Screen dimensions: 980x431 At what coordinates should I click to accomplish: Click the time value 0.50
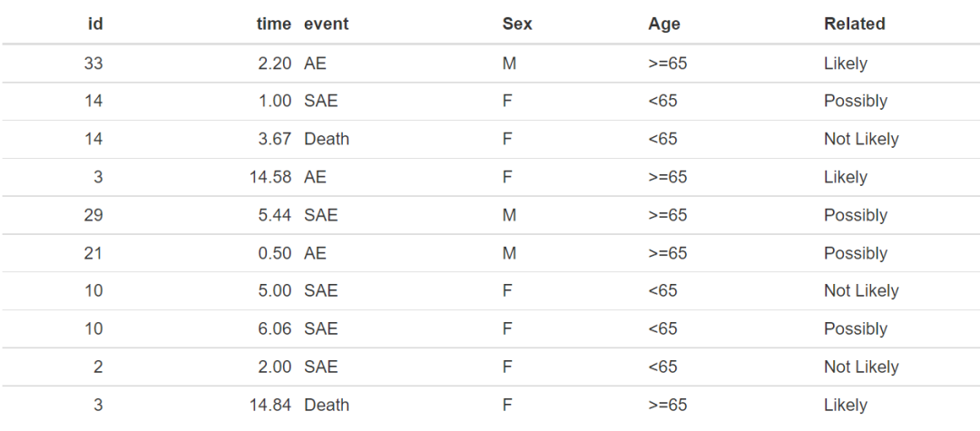(275, 254)
